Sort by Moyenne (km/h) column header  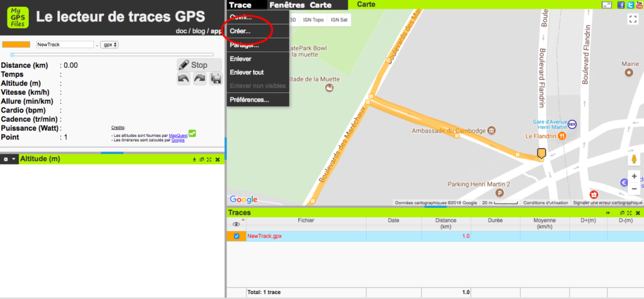[x=545, y=224]
